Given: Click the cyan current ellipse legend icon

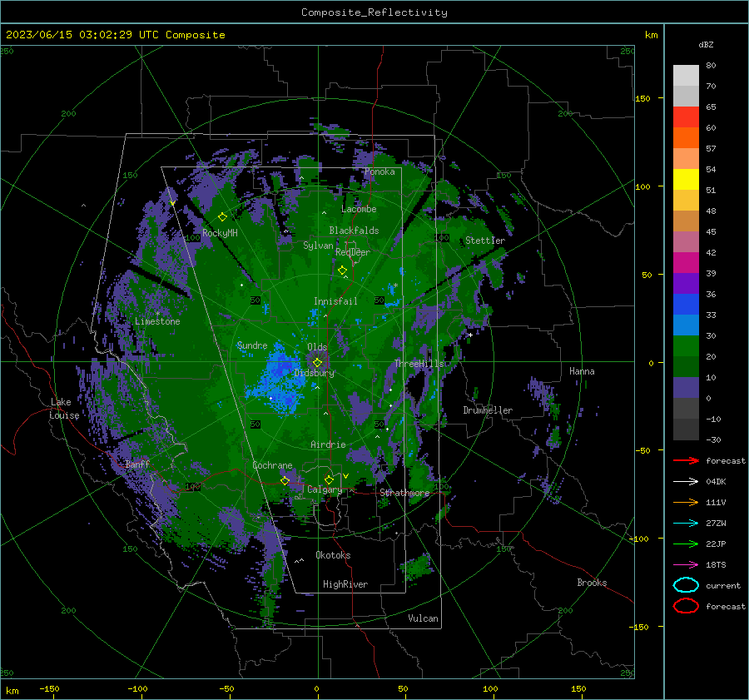Looking at the screenshot, I should [x=686, y=585].
